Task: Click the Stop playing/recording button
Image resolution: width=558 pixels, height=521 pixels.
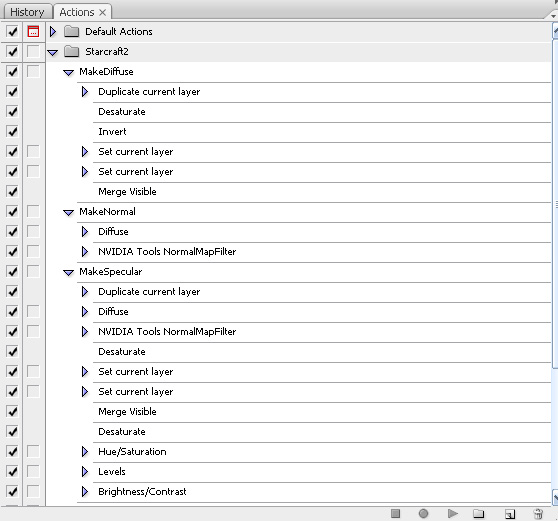Action: (x=395, y=513)
